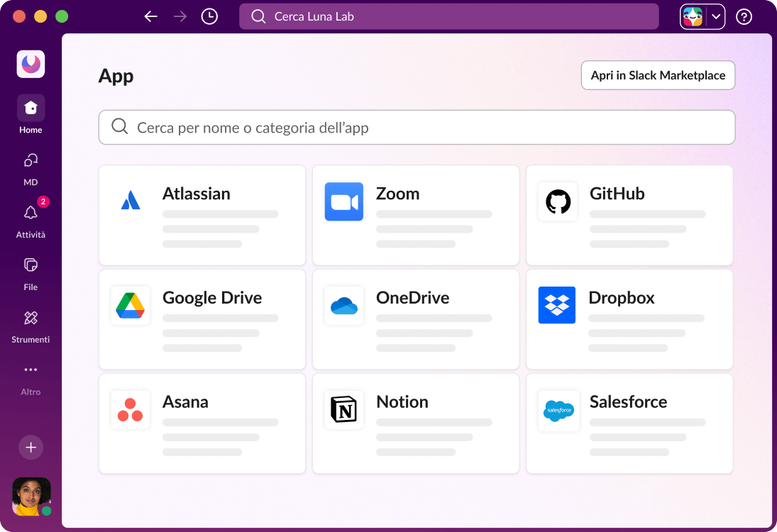Screen dimensions: 777x532
Task: Open the Home tab in sidebar
Action: tap(31, 108)
